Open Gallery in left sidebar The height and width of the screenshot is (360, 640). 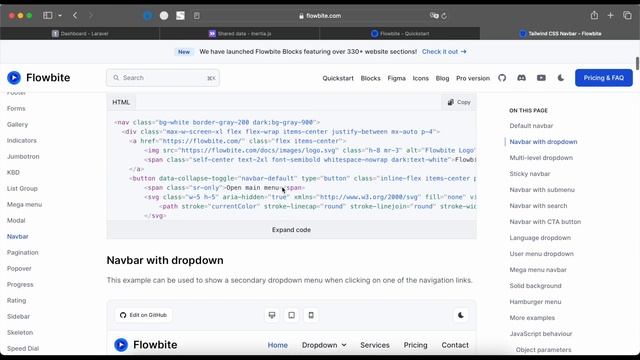(x=18, y=124)
